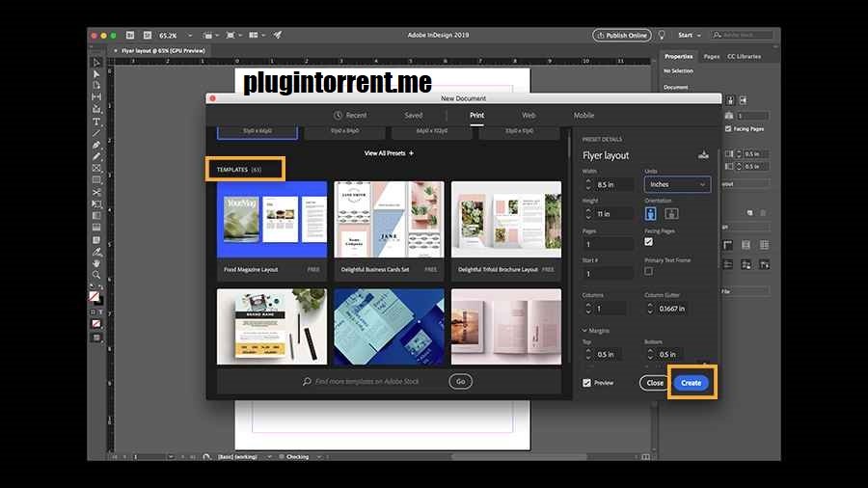Choose portrait orientation in New Document
The height and width of the screenshot is (488, 868).
[x=650, y=213]
